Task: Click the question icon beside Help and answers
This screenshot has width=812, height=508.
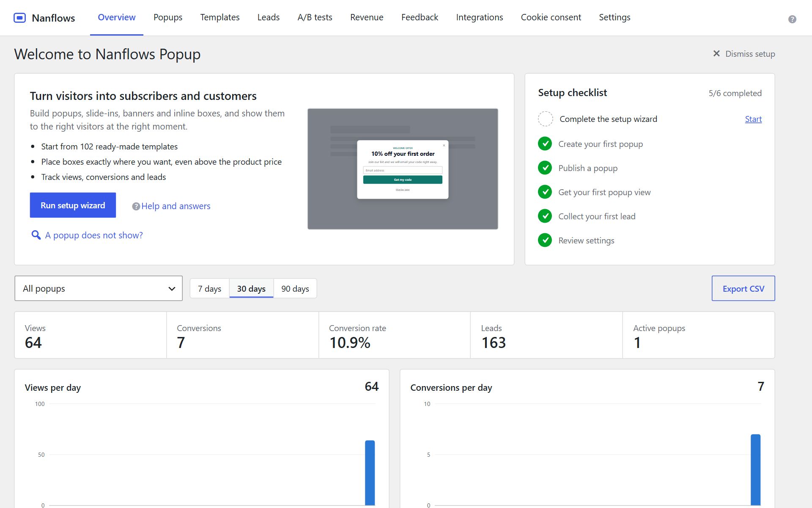Action: (136, 206)
